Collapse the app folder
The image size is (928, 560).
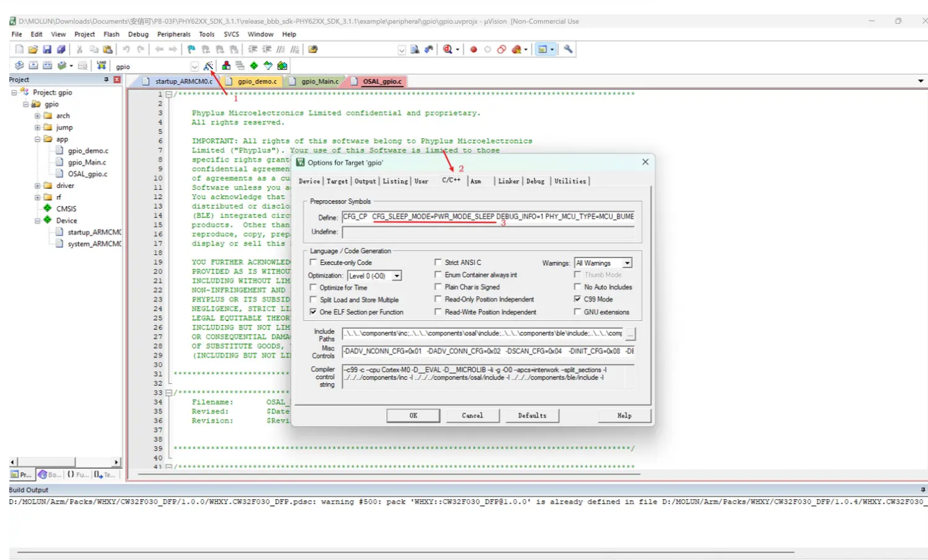[38, 139]
